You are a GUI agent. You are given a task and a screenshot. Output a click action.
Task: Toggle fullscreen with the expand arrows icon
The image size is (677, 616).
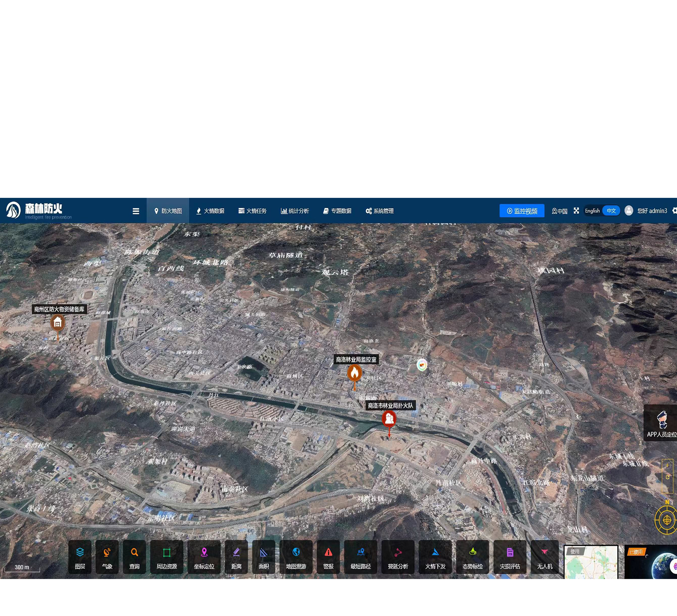(x=576, y=211)
